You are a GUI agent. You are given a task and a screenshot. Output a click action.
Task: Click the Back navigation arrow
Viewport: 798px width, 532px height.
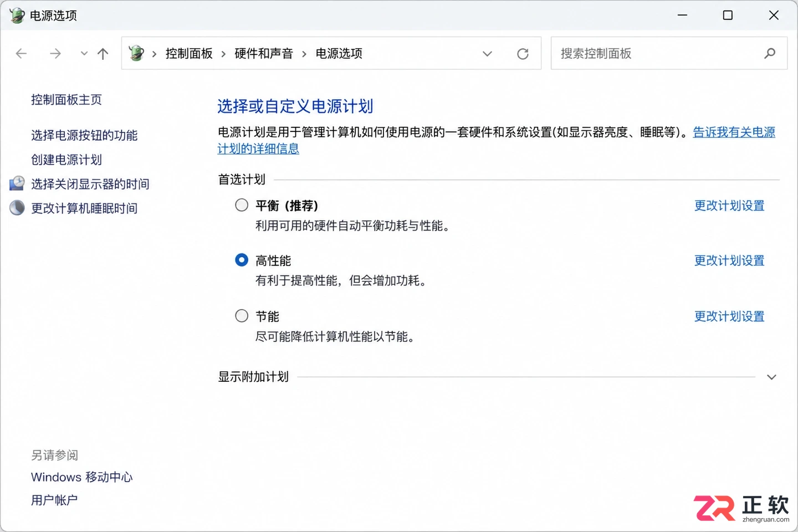[x=22, y=54]
